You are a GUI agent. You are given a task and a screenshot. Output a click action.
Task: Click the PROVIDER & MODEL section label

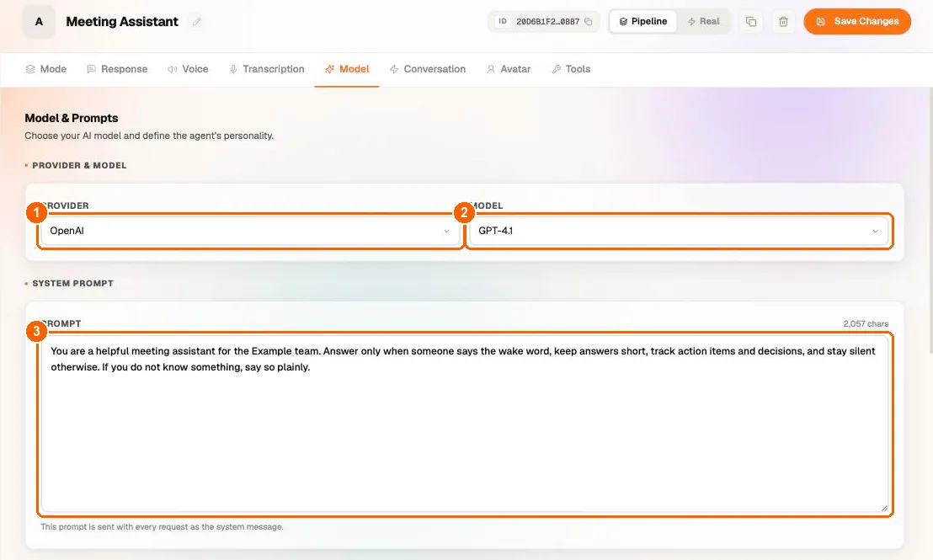(79, 165)
